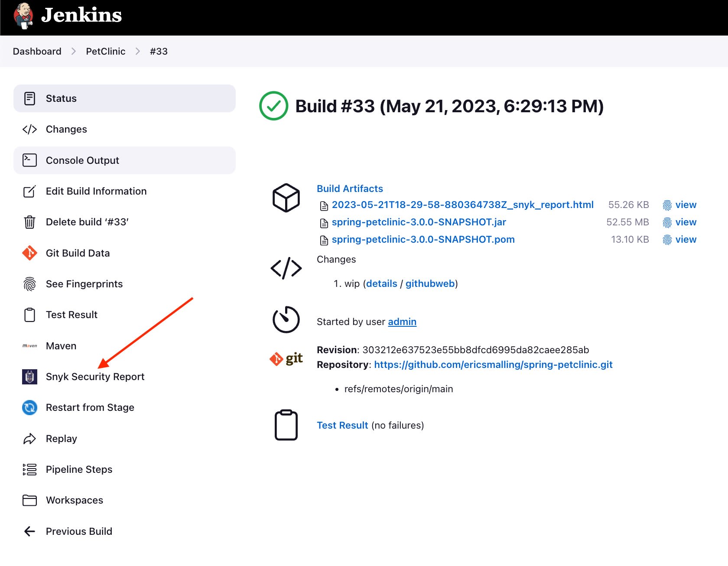Viewport: 728px width, 566px height.
Task: Open the Build Artifacts link
Action: coord(350,189)
